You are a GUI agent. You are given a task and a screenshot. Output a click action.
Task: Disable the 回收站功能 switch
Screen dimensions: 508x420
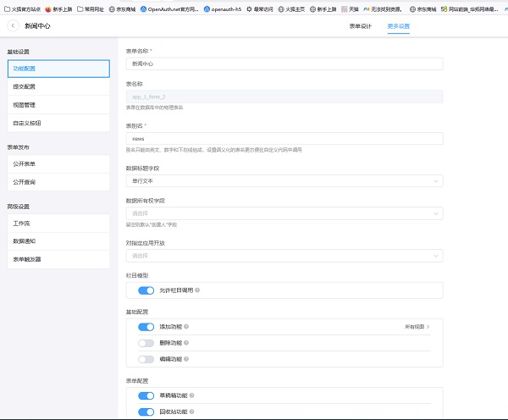(146, 412)
